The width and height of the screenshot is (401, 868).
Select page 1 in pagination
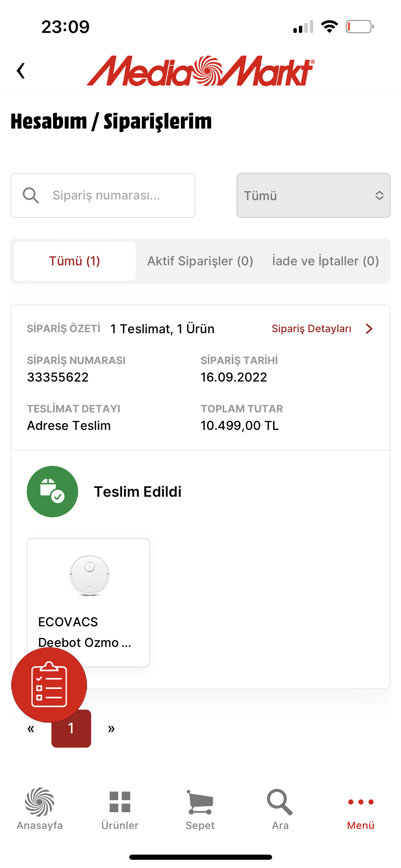pyautogui.click(x=71, y=728)
